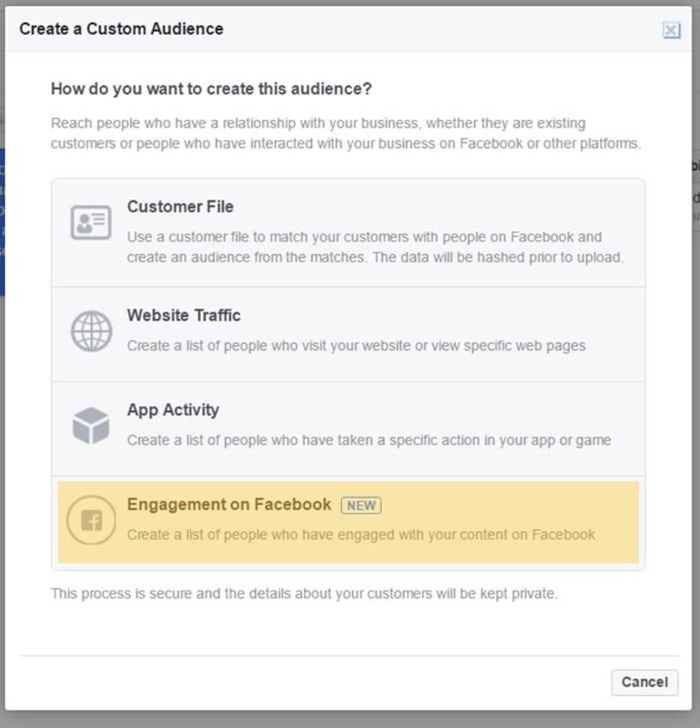
Task: Click the Facebook logo circle icon
Action: 90,520
